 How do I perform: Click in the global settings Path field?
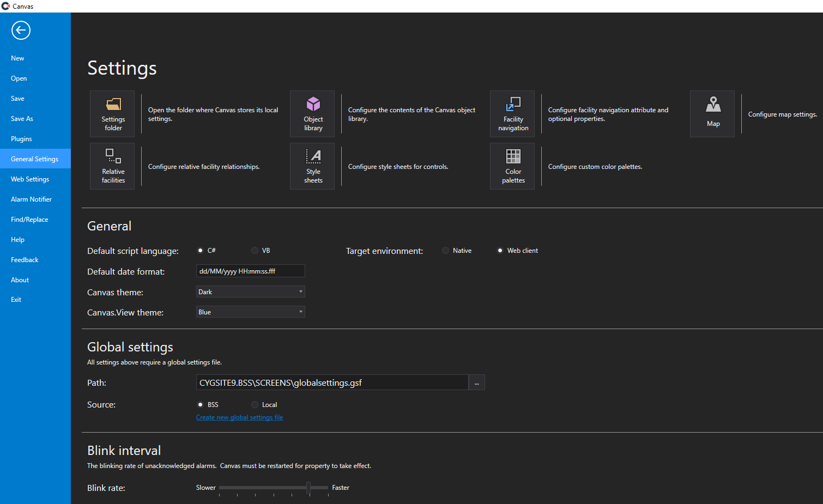[x=332, y=382]
